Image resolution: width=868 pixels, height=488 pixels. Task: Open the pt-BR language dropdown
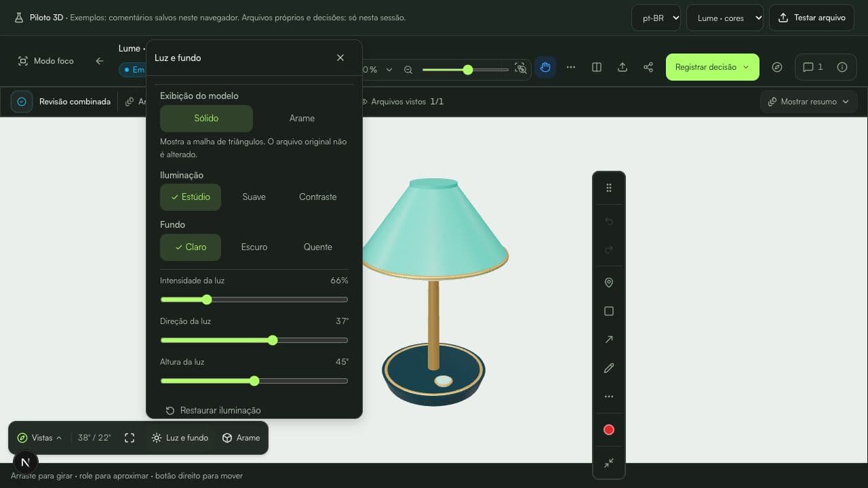point(656,18)
